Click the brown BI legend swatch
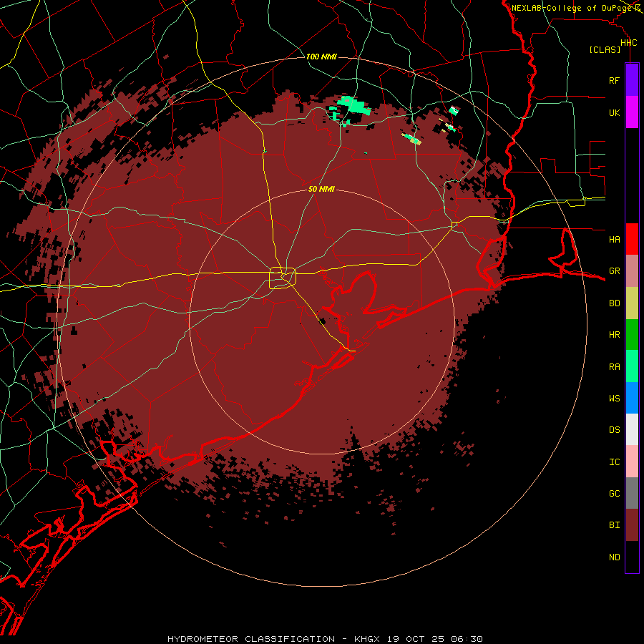 632,525
